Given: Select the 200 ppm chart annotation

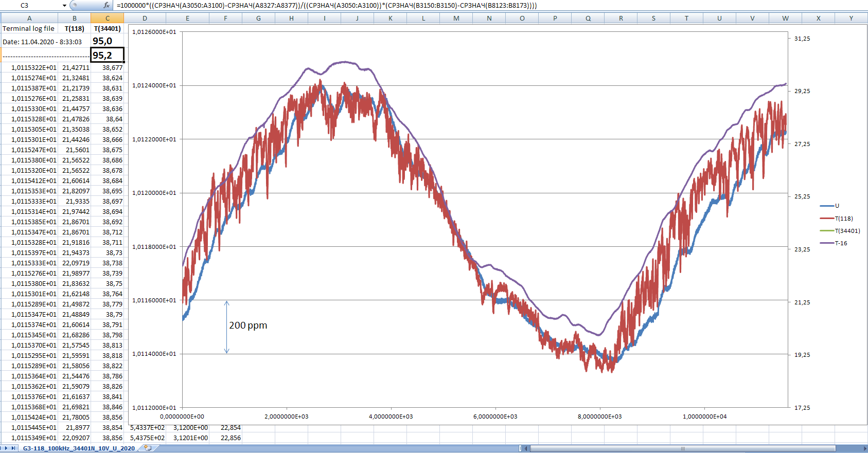Looking at the screenshot, I should click(x=248, y=325).
